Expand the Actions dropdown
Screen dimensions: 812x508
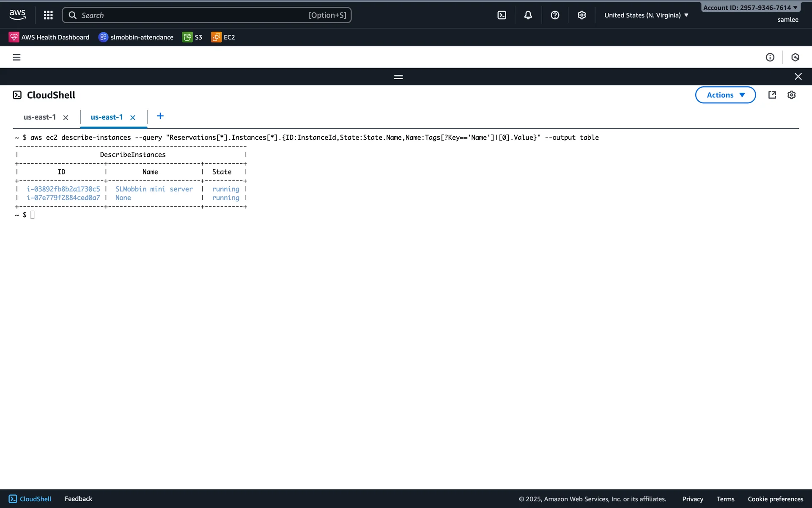pyautogui.click(x=725, y=95)
